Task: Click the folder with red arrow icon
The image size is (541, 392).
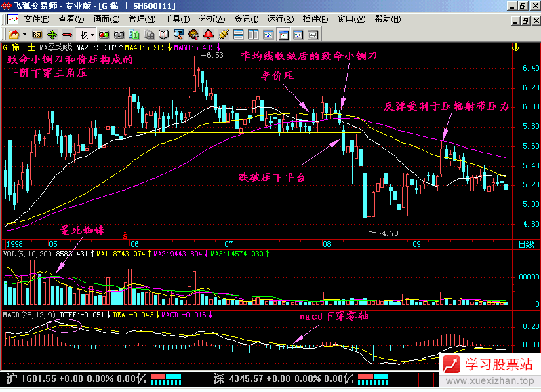Action: [14, 35]
